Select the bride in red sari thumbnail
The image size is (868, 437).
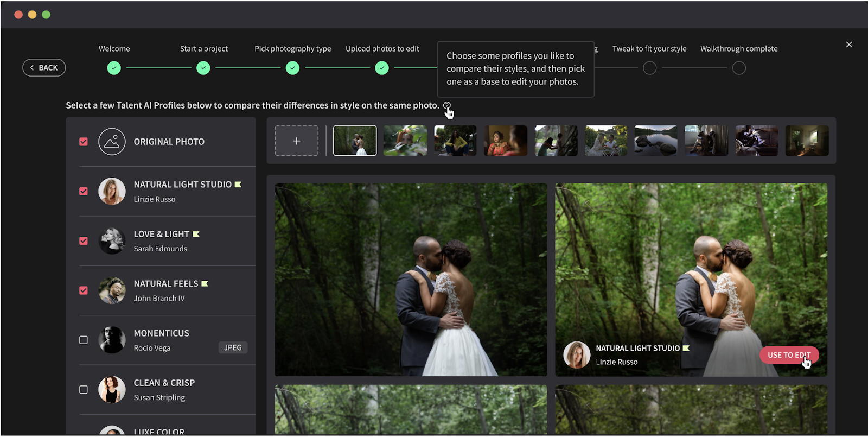(506, 141)
